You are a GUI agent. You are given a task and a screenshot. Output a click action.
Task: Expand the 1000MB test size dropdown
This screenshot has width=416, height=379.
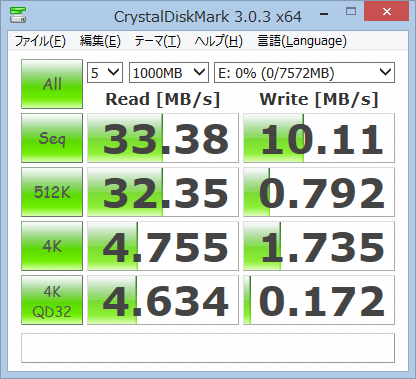(x=169, y=72)
